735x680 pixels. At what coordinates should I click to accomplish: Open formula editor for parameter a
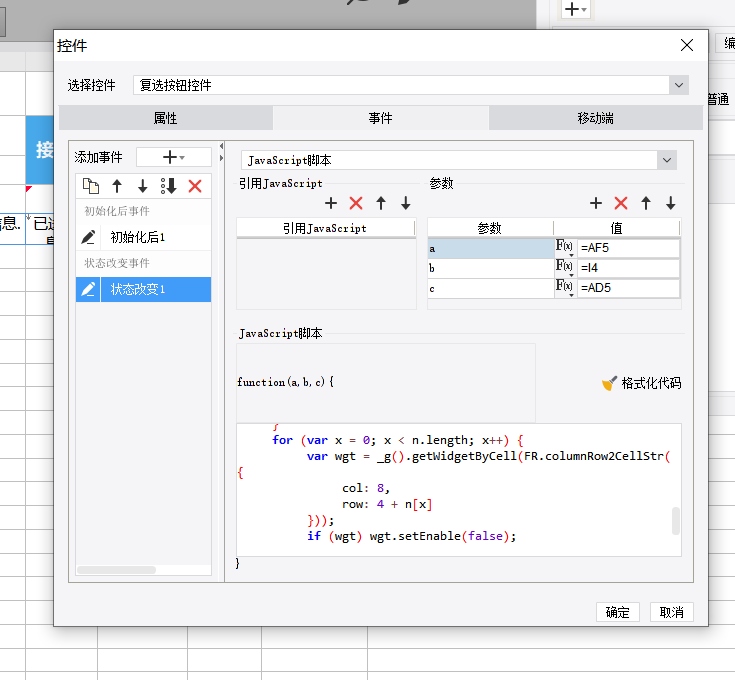point(565,247)
